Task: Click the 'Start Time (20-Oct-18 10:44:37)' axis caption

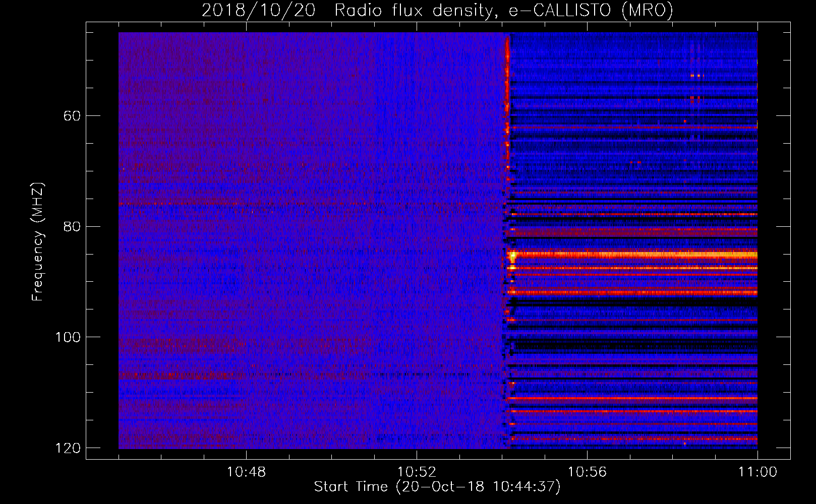Action: coord(437,487)
